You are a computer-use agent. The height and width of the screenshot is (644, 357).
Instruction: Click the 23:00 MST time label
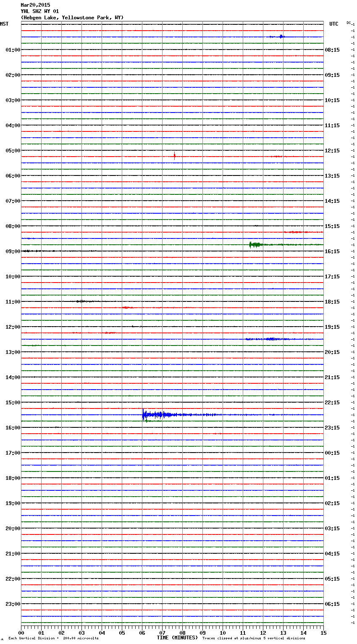point(13,604)
